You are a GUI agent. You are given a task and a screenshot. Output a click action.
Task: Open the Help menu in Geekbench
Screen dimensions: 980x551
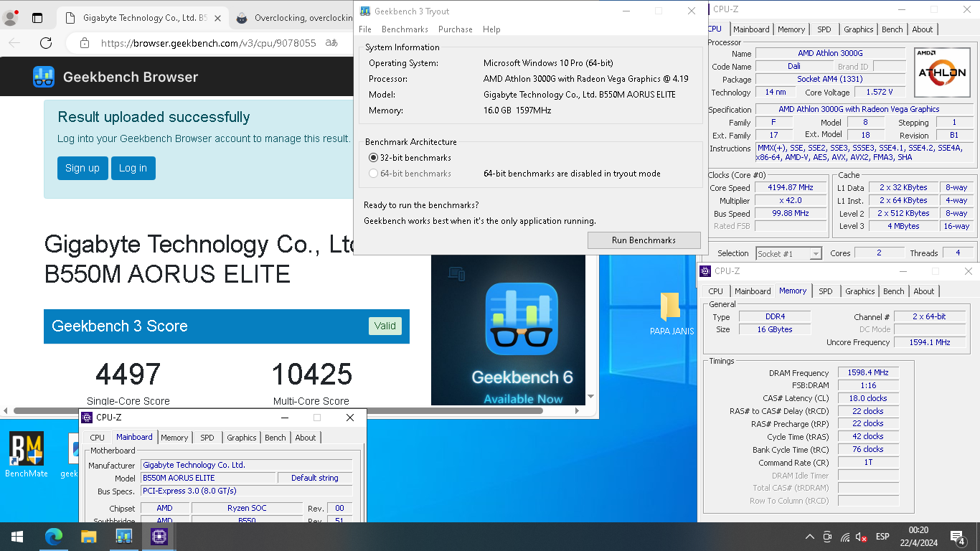pos(491,29)
